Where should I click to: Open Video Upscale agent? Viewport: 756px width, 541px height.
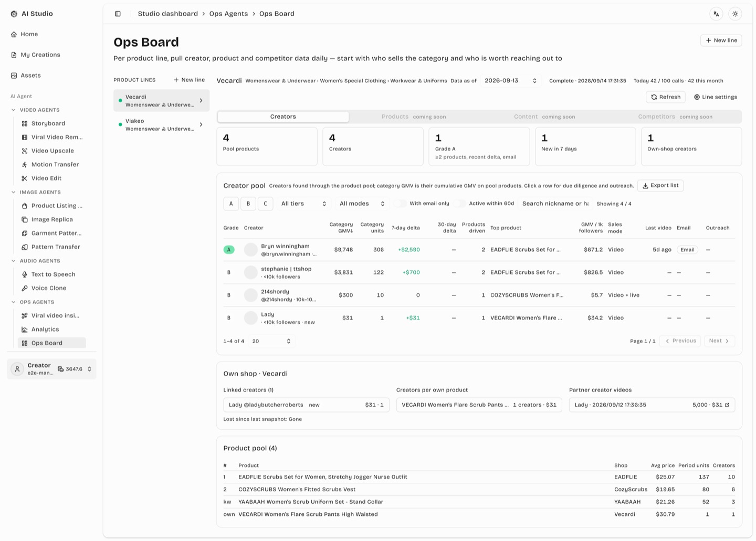52,151
